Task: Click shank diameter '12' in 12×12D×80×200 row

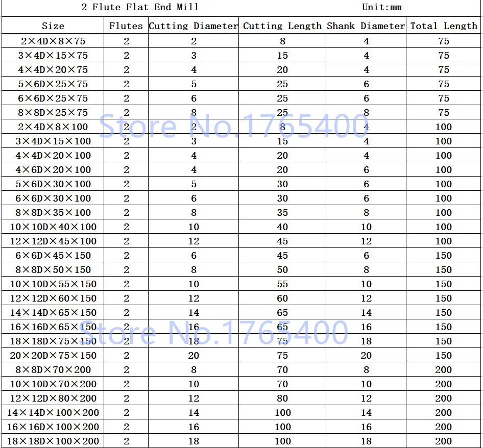Action: (x=366, y=399)
